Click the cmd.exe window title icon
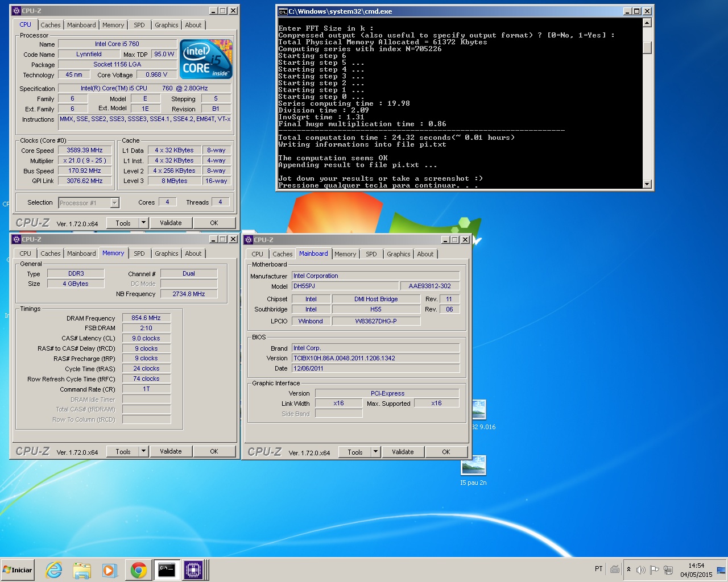This screenshot has width=728, height=582. point(283,11)
